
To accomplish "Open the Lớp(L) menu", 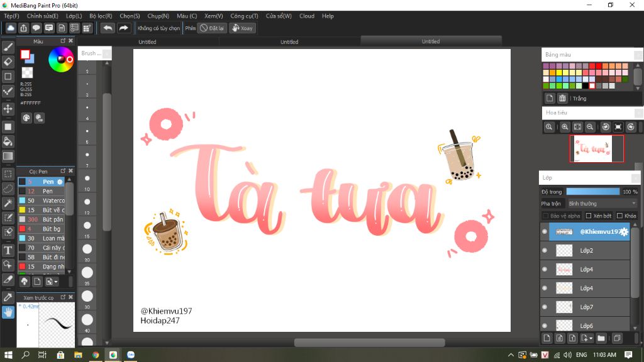I will coord(74,16).
